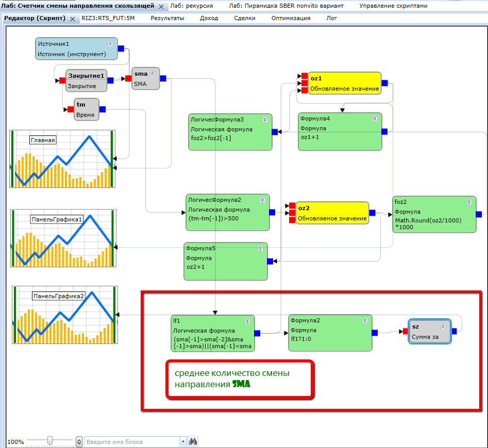Viewport: 488px width, 448px height.
Task: Collapse the sz block chevron
Action: pyautogui.click(x=443, y=326)
